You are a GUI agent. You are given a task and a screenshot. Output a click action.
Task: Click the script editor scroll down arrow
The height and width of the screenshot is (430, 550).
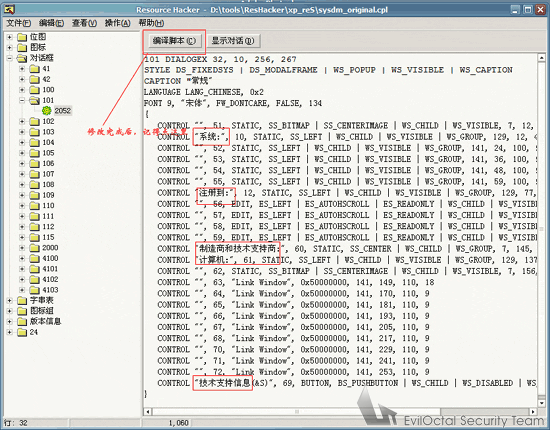pos(541,403)
